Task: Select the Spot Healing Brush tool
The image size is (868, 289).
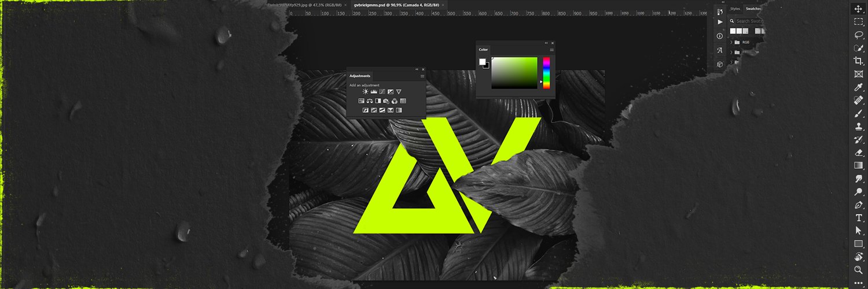Action: 859,100
